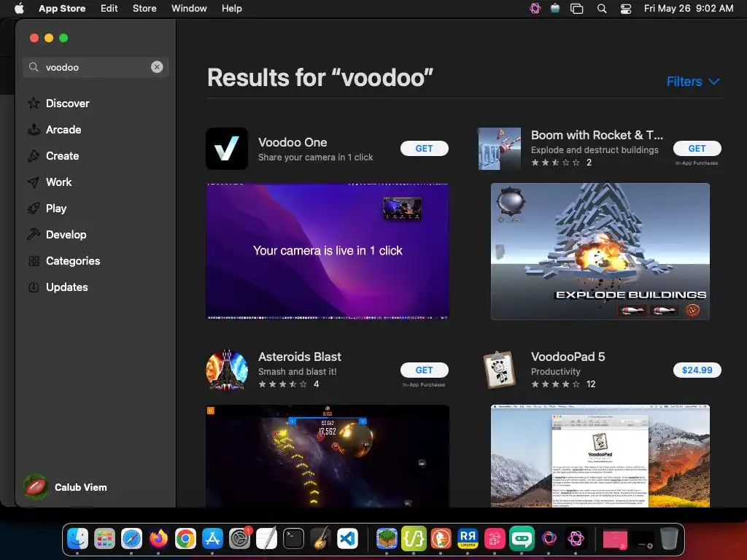
Task: Open the Play section
Action: pos(55,208)
